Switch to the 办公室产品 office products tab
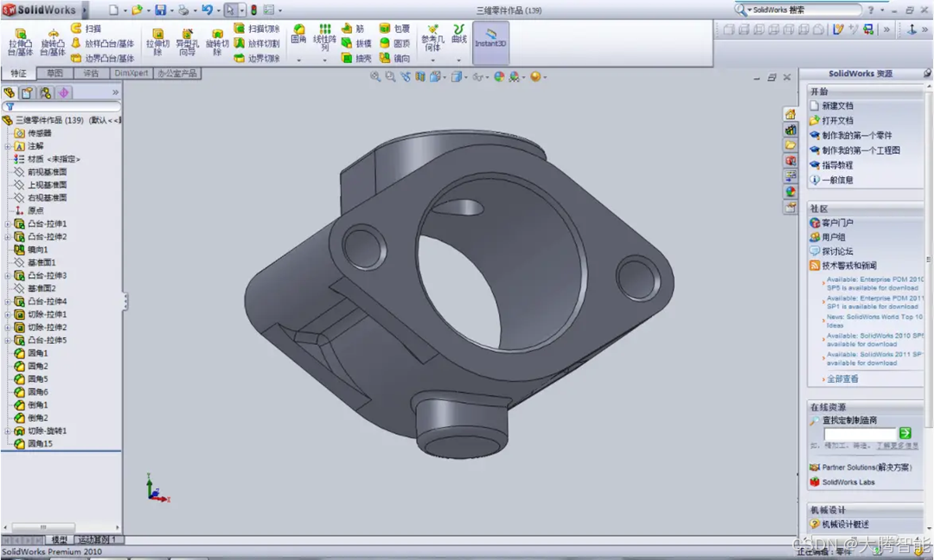934x560 pixels. (x=177, y=73)
